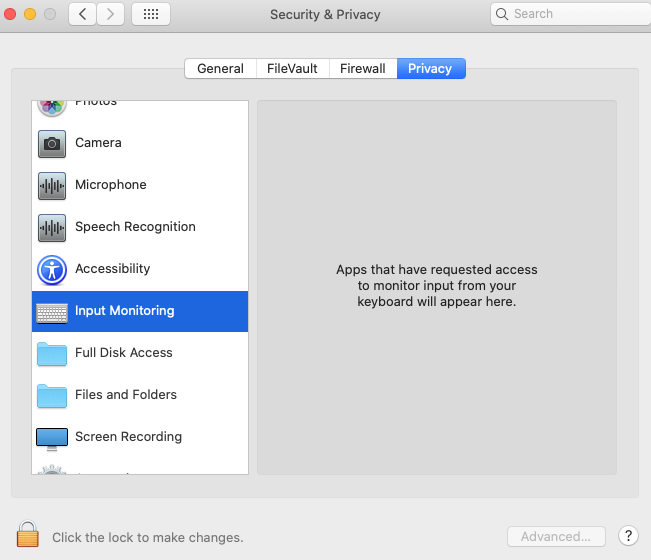Open the Firewall tab

click(362, 68)
